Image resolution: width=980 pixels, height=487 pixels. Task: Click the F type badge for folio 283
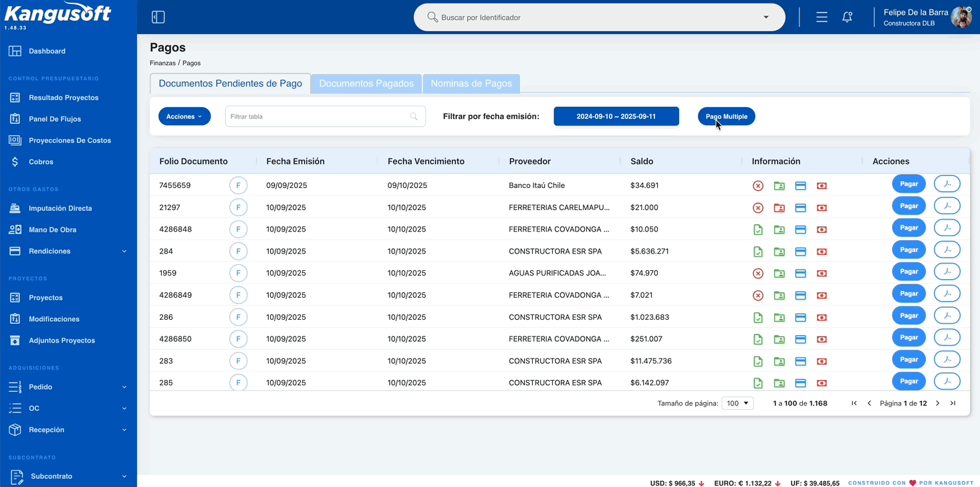click(x=238, y=361)
